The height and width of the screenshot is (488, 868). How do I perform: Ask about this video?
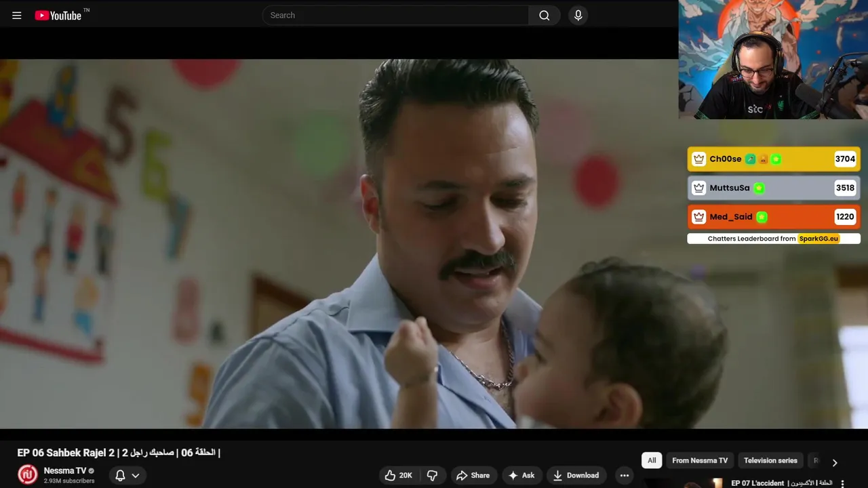521,475
